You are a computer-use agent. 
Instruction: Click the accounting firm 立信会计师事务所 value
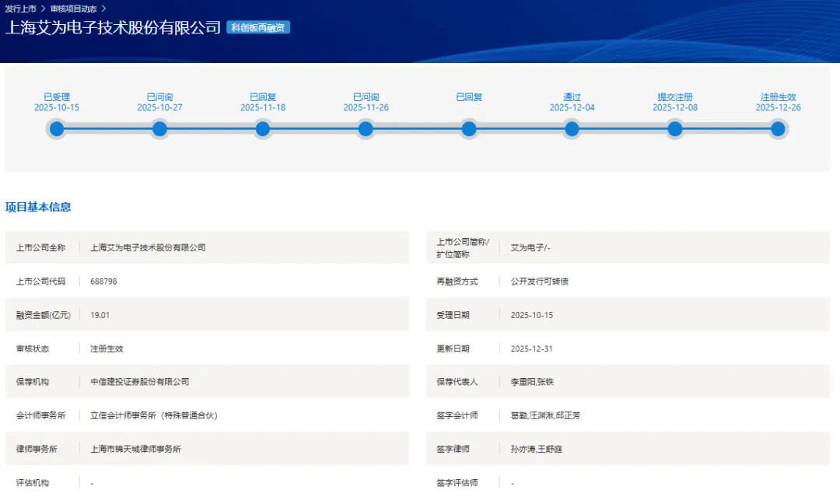[154, 415]
